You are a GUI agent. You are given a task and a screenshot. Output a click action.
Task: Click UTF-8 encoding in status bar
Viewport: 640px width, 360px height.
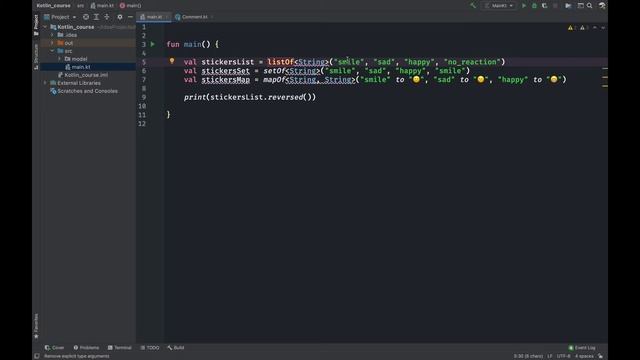[564, 356]
